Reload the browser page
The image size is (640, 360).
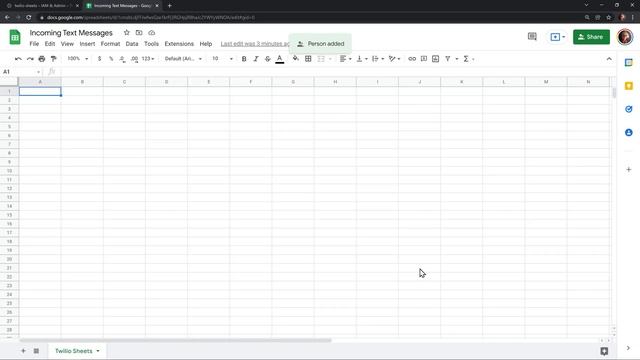click(x=29, y=18)
